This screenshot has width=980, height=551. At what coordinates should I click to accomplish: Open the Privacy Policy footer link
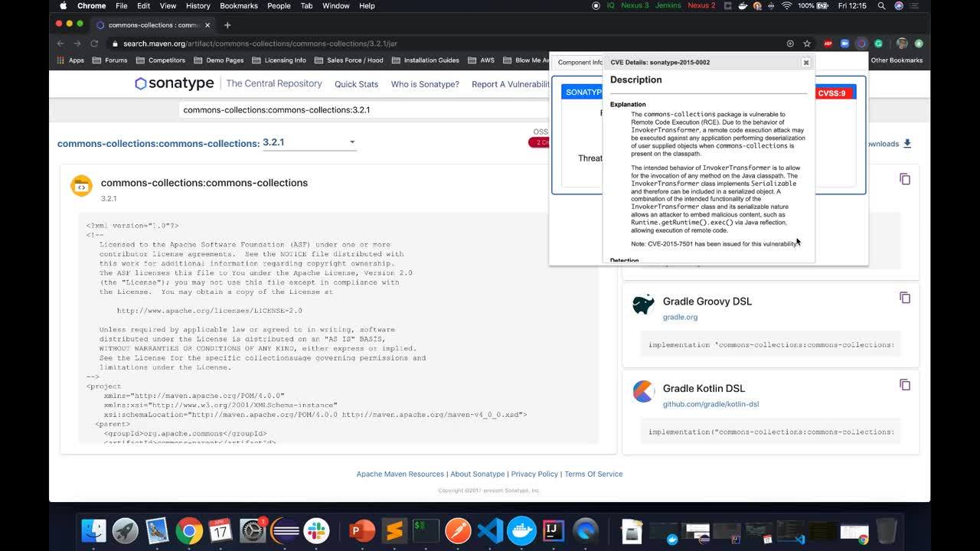click(534, 474)
